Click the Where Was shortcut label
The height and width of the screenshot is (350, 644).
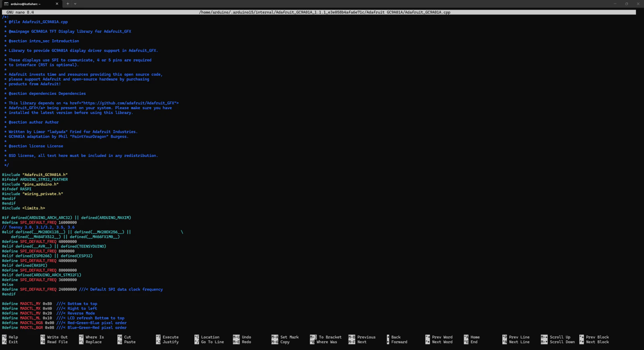pos(327,342)
